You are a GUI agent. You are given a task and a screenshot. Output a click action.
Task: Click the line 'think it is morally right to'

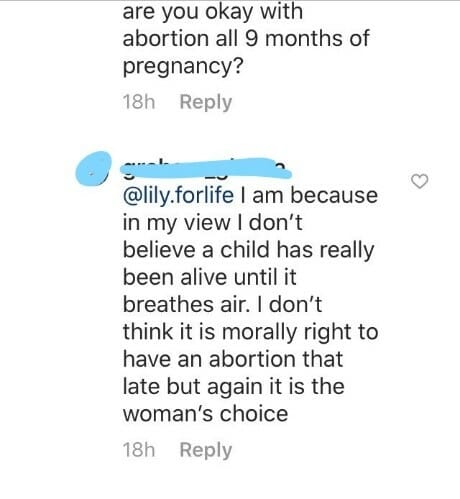250,332
